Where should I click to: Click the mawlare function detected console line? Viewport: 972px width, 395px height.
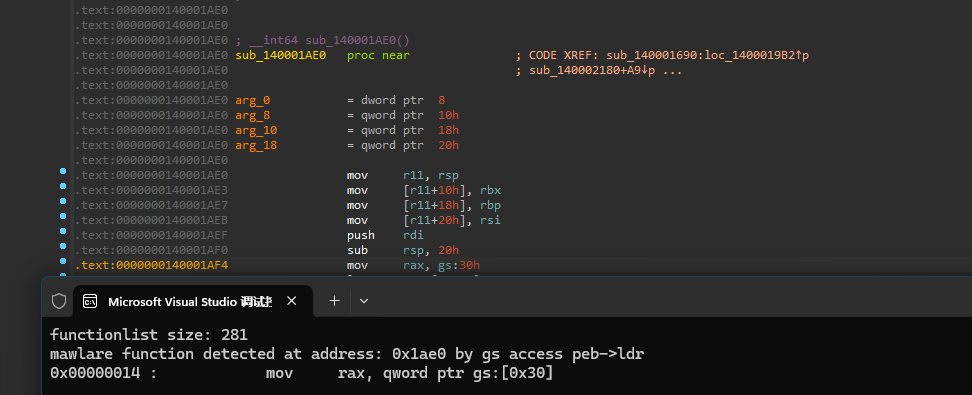point(347,354)
